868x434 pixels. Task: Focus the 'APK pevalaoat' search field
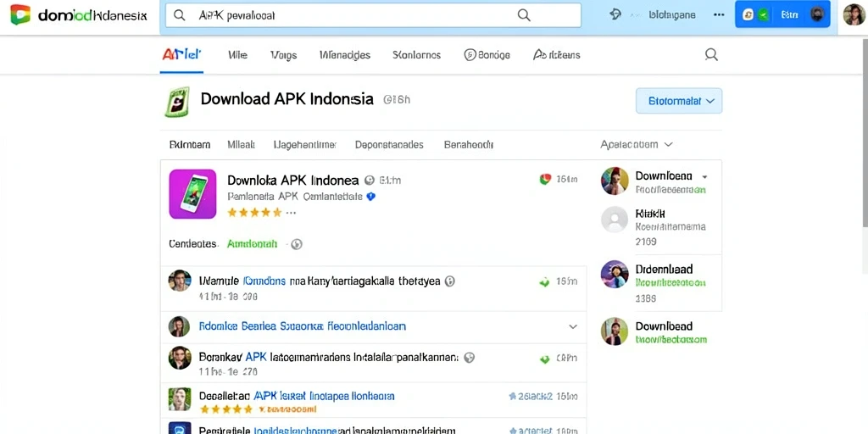[373, 15]
